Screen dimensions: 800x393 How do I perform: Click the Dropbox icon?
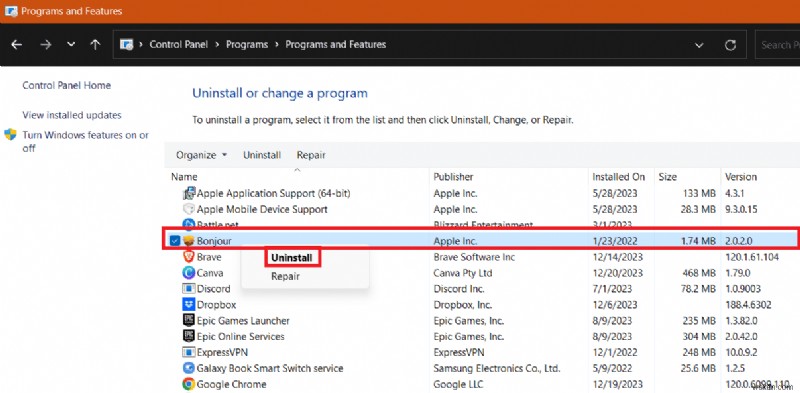[x=189, y=305]
